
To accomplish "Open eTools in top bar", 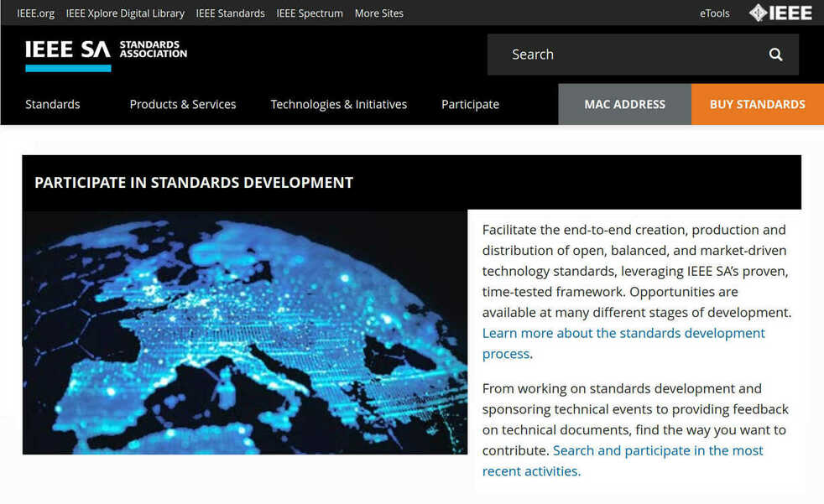I will tap(714, 13).
